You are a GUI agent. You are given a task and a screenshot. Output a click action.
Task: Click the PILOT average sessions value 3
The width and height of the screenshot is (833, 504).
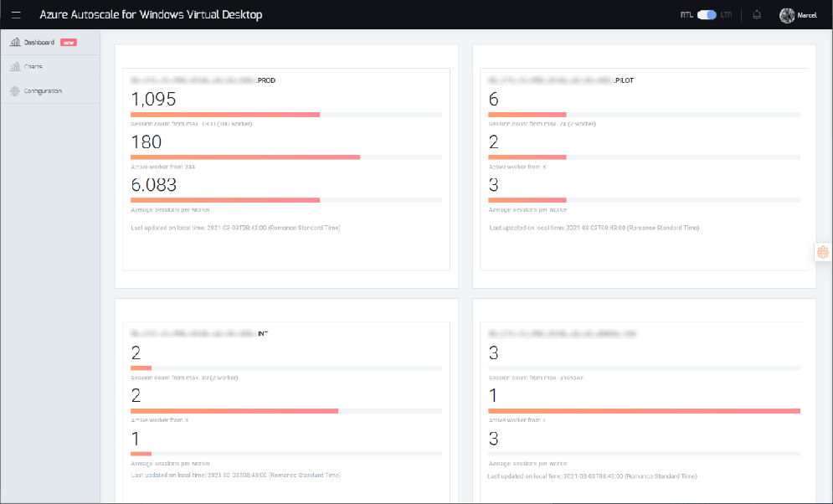(x=494, y=185)
